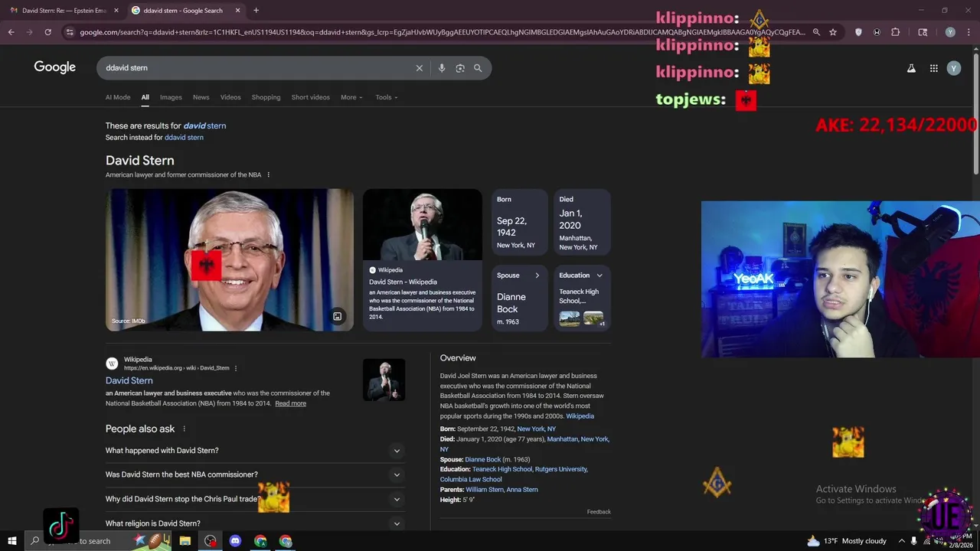Expand 'What happened with David Stern?'
Image resolution: width=980 pixels, height=551 pixels.
(255, 451)
